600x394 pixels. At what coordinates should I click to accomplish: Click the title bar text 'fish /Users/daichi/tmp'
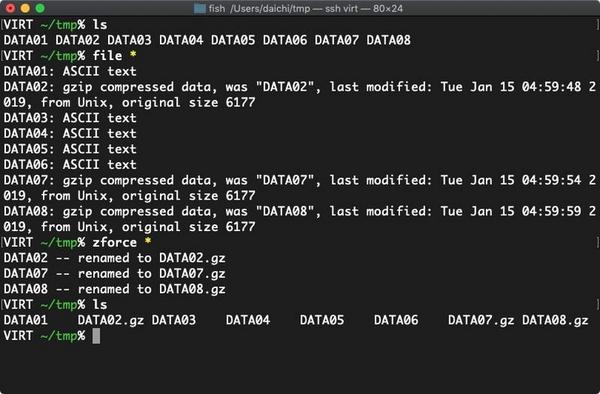click(x=259, y=8)
